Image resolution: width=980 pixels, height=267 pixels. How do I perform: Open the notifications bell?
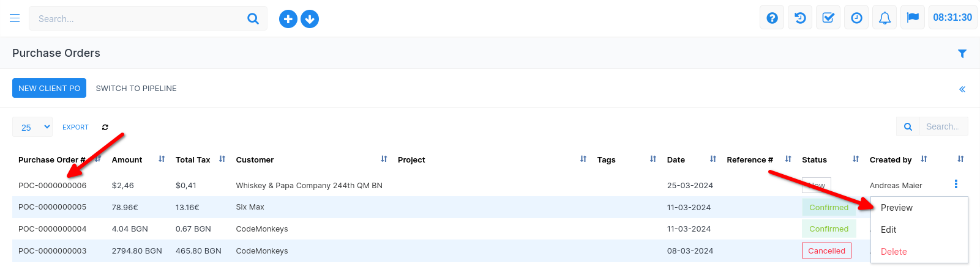(x=885, y=18)
